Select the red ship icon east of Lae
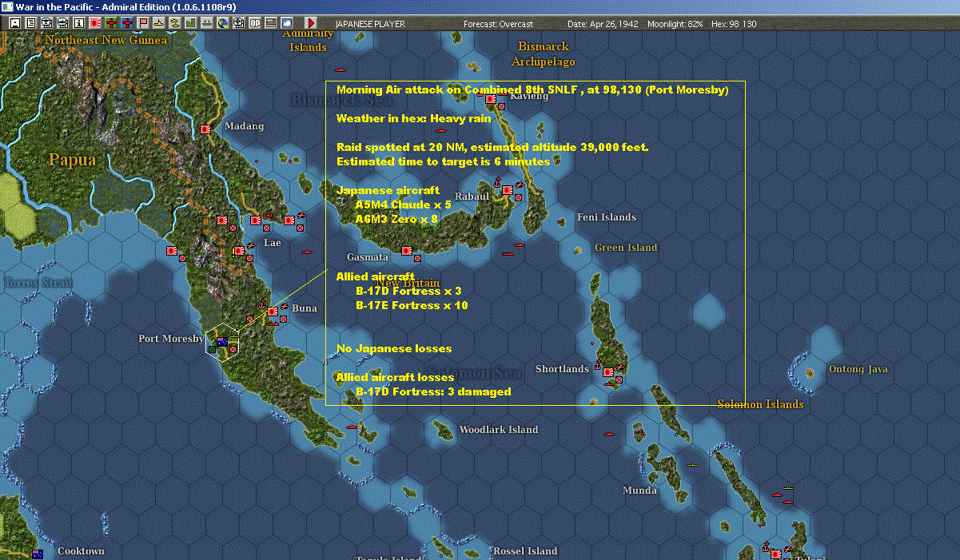This screenshot has height=560, width=960. [307, 252]
